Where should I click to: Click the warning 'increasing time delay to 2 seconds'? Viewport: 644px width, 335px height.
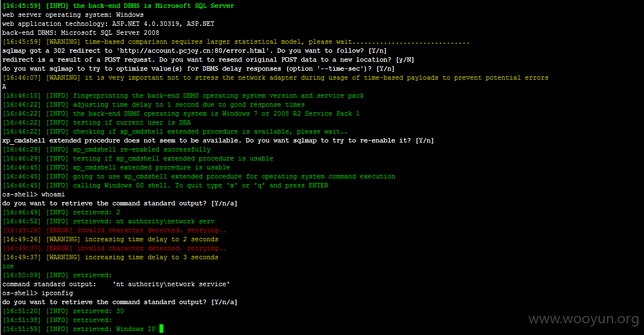[110, 240]
